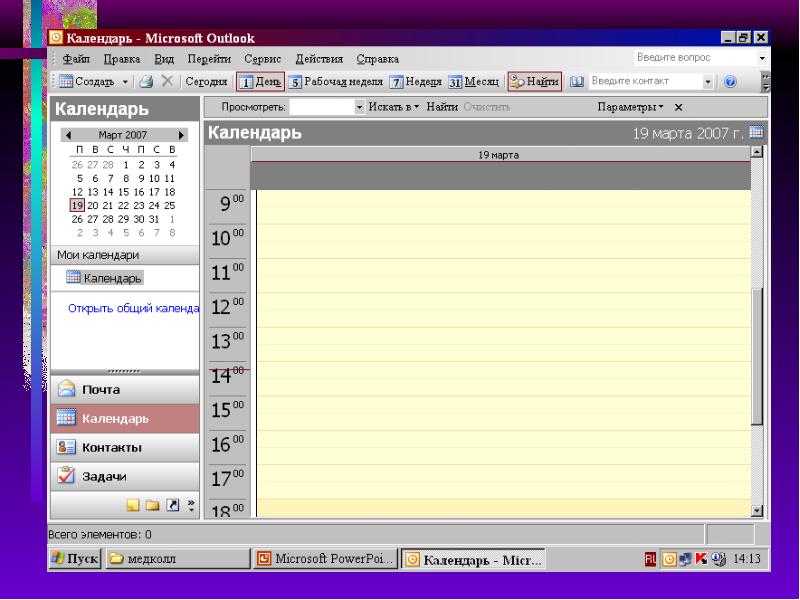Open the Создать dropdown arrow
The image size is (800, 600).
125,82
